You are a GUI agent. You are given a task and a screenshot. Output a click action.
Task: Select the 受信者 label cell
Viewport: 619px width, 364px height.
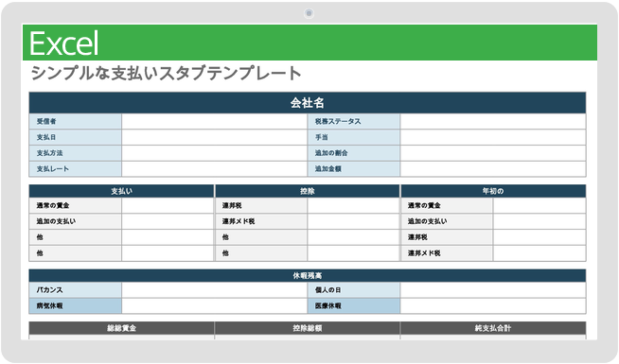(76, 121)
